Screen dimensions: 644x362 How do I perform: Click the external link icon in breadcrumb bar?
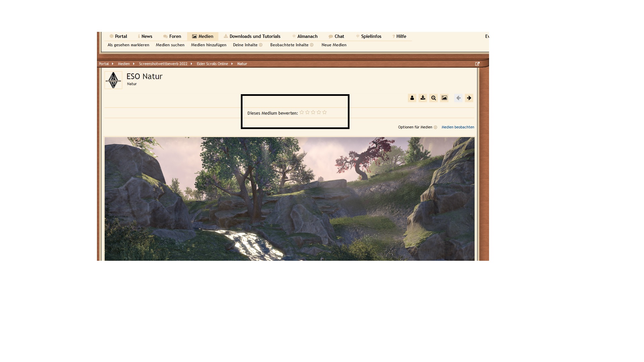(x=477, y=64)
